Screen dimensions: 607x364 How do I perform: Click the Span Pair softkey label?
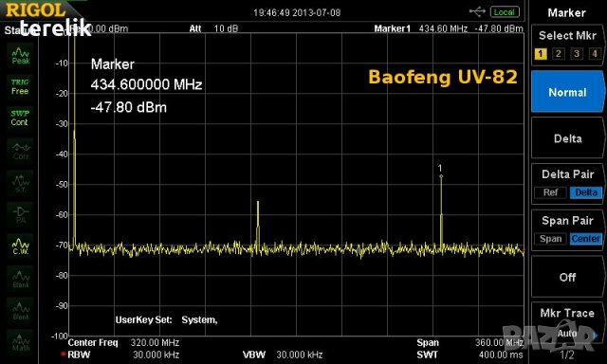coord(567,221)
